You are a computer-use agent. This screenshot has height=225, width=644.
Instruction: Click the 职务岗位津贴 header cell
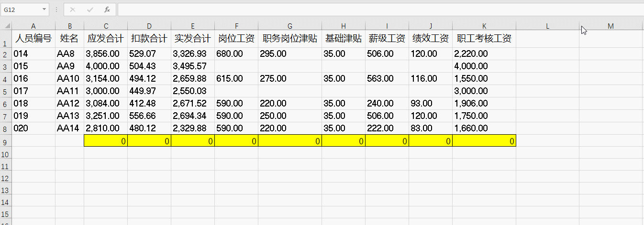coord(290,39)
